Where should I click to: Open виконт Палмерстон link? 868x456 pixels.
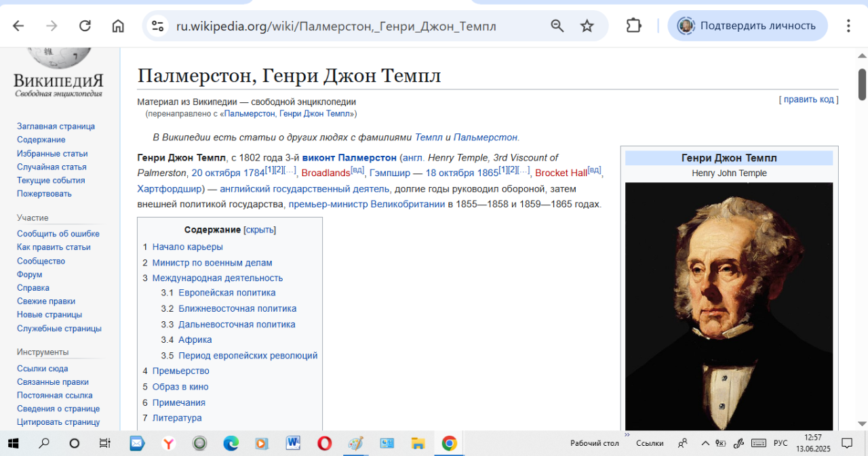coord(349,158)
